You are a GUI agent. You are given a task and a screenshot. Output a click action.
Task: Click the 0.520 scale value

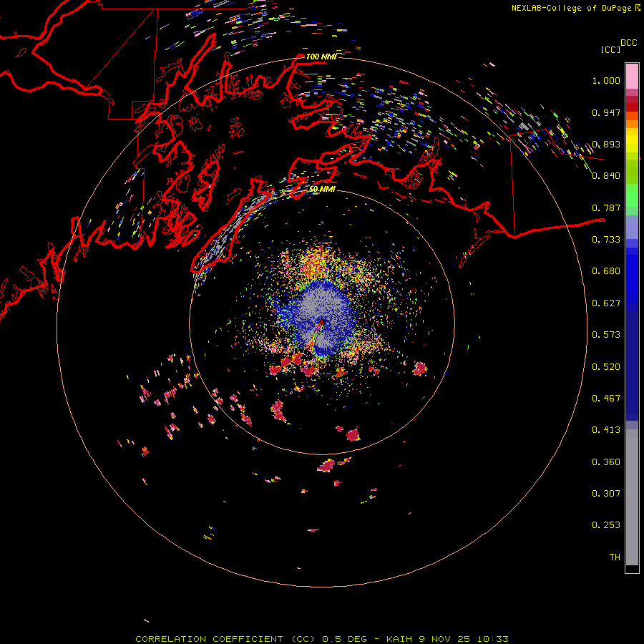coord(606,367)
